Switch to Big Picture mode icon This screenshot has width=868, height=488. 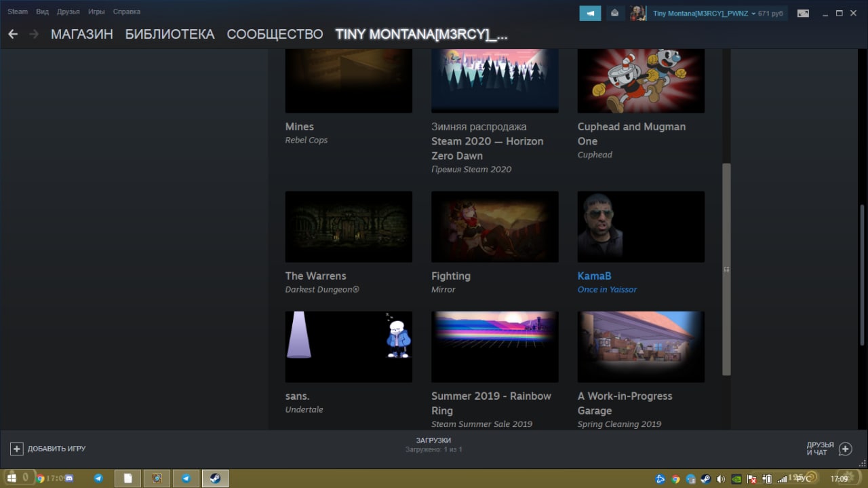tap(803, 13)
